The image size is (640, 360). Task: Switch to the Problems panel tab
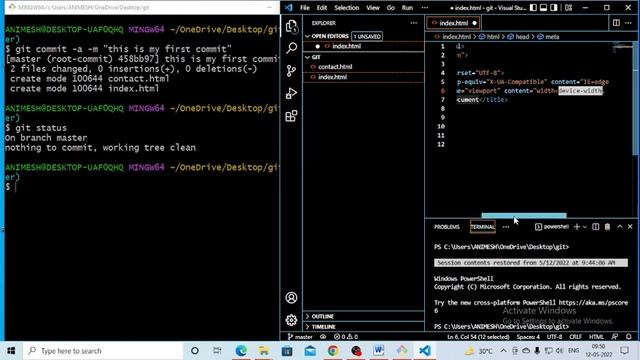coord(447,227)
